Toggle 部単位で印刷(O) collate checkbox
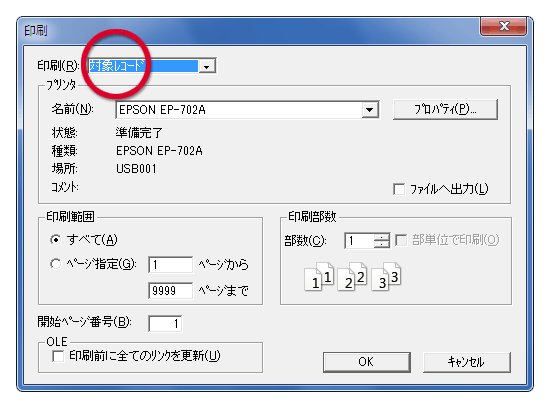Image resolution: width=550 pixels, height=408 pixels. point(401,240)
